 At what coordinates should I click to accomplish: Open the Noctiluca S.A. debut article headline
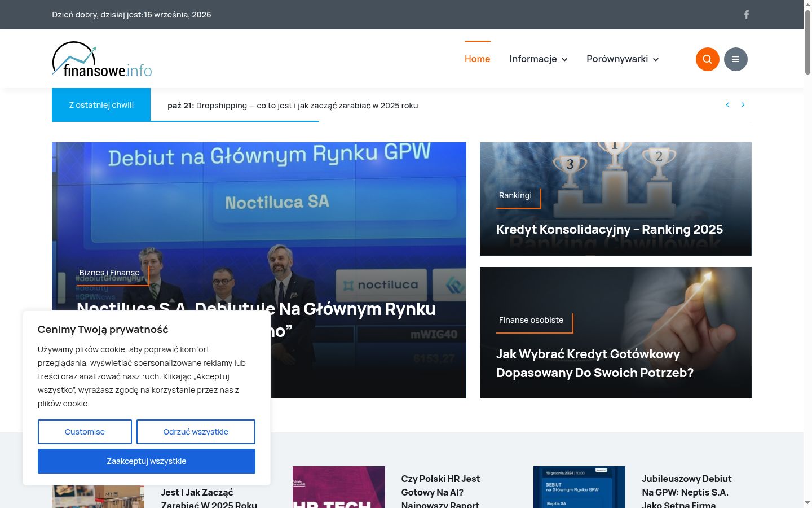(x=256, y=319)
